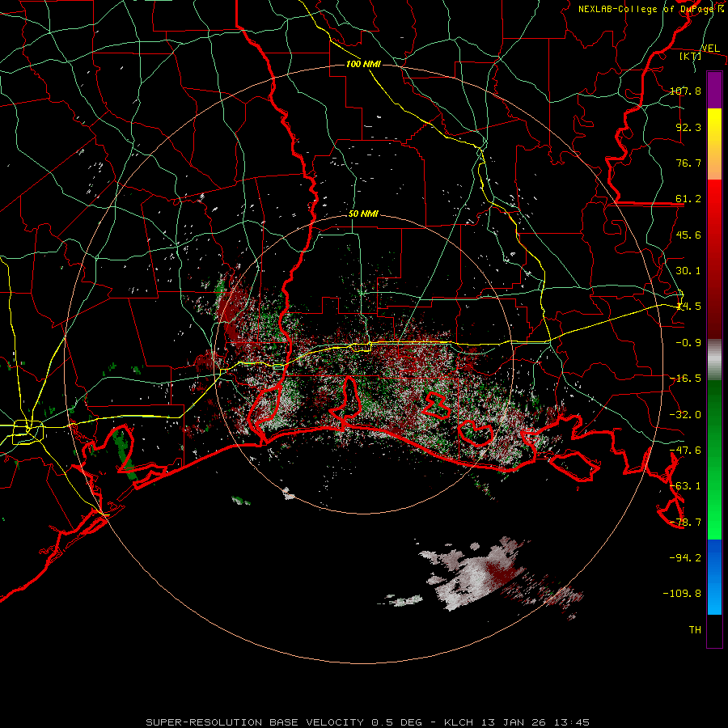Select the -78.7 scale value
728x728 pixels.
pos(685,523)
